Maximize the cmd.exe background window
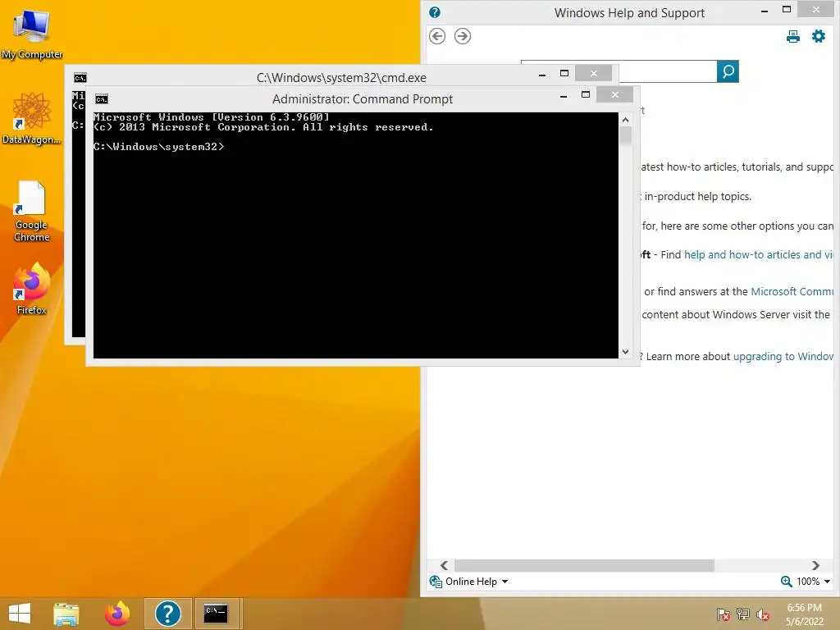The height and width of the screenshot is (630, 840). 564,73
